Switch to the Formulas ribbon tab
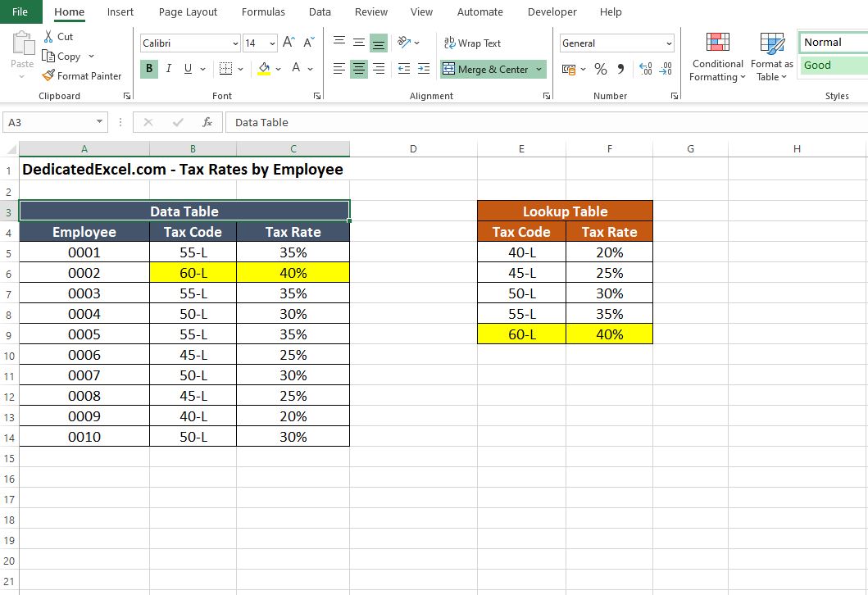 (x=263, y=11)
